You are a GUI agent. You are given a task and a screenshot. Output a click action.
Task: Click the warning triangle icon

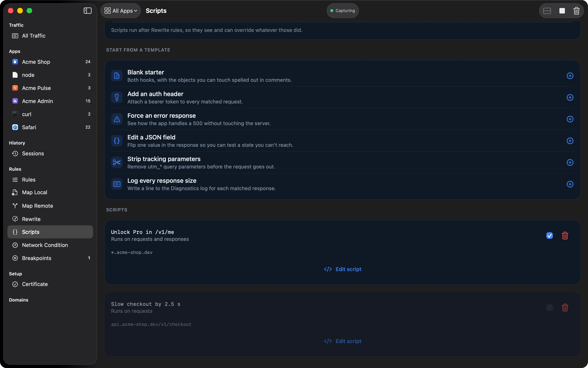point(117,119)
